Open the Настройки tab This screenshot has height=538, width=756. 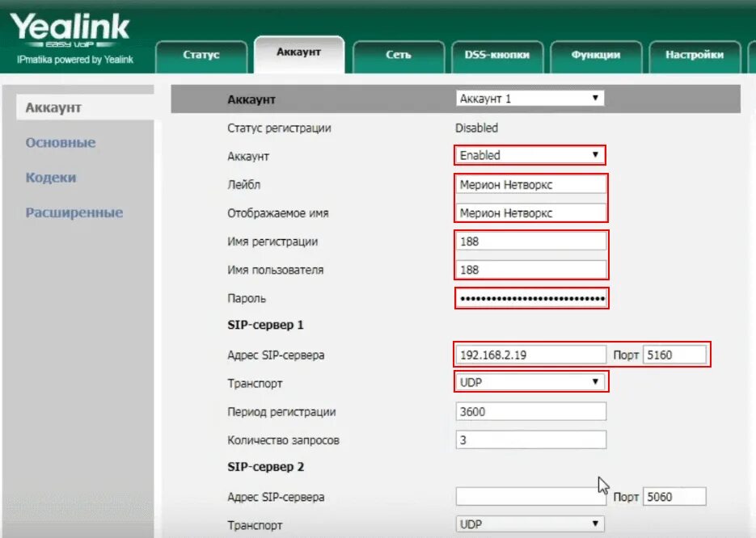pos(695,56)
